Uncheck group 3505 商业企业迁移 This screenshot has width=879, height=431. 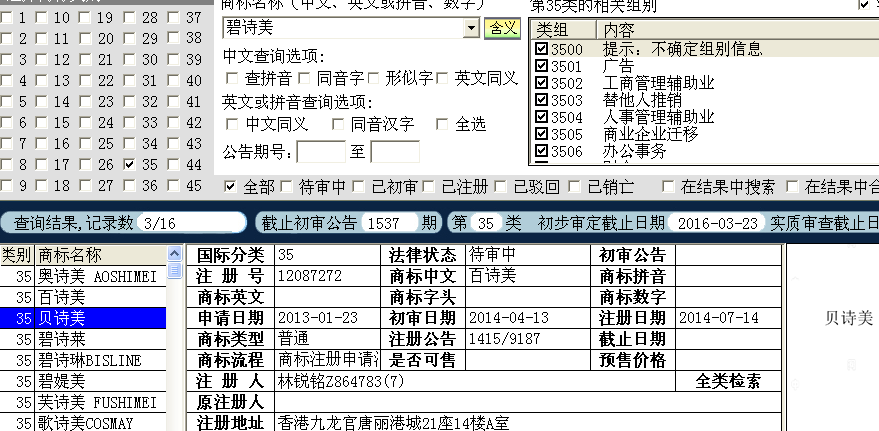pyautogui.click(x=541, y=134)
